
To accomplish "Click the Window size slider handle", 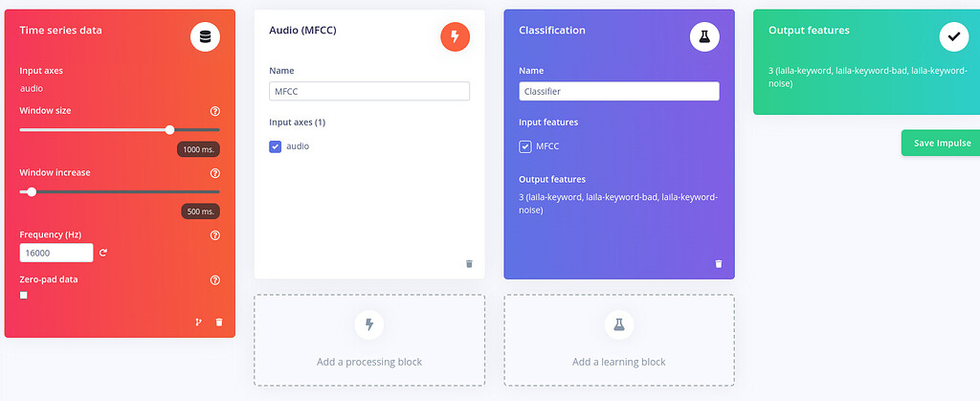I will pyautogui.click(x=170, y=130).
